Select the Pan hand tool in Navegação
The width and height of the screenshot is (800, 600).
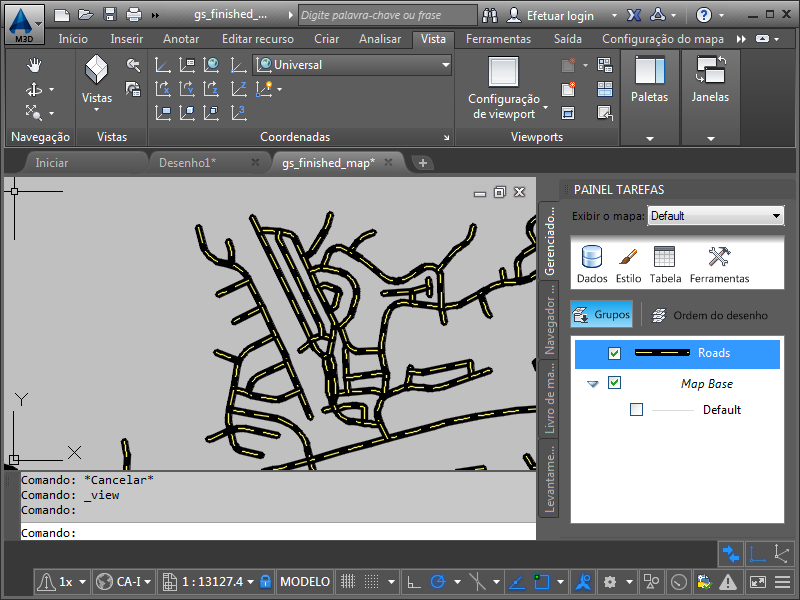[x=34, y=65]
